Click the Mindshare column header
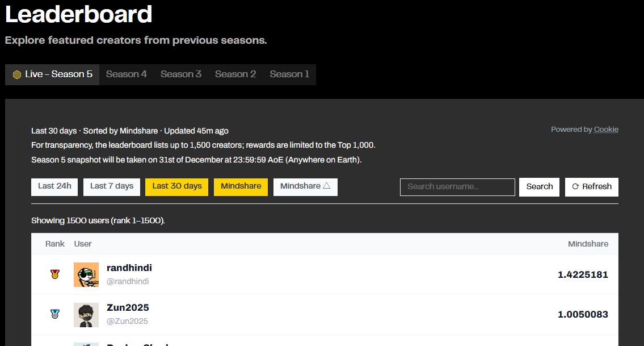Image resolution: width=644 pixels, height=346 pixels. [x=588, y=244]
